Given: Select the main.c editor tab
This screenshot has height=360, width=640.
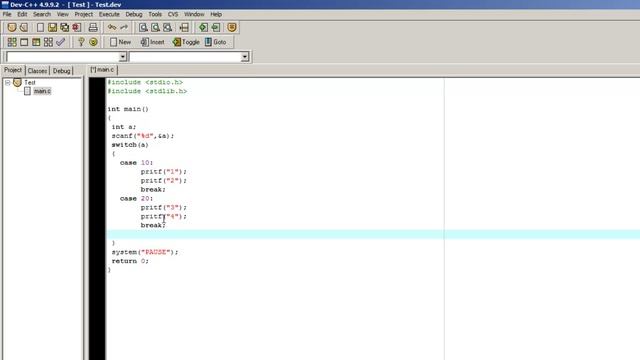Looking at the screenshot, I should tap(102, 70).
